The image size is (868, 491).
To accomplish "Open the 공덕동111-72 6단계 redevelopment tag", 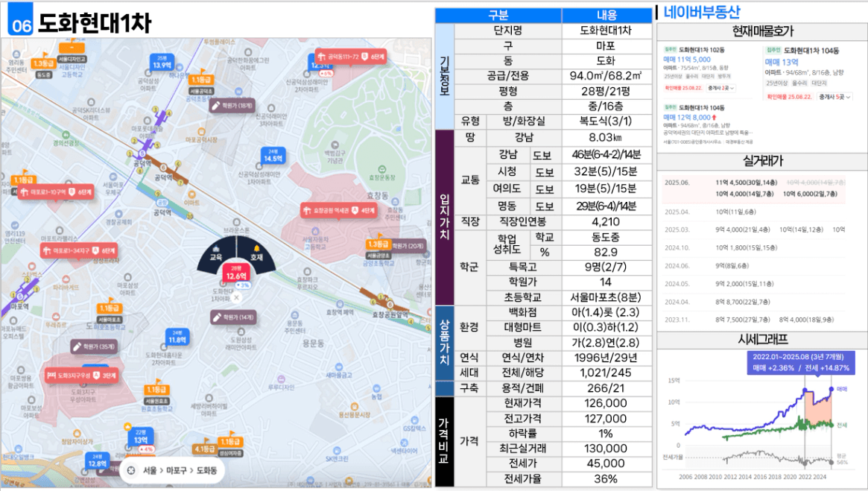I will tap(350, 57).
